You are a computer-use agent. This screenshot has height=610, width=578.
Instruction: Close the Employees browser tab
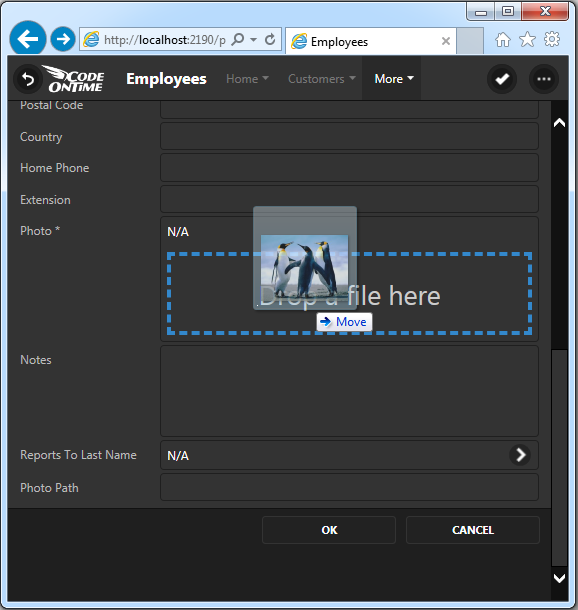446,41
